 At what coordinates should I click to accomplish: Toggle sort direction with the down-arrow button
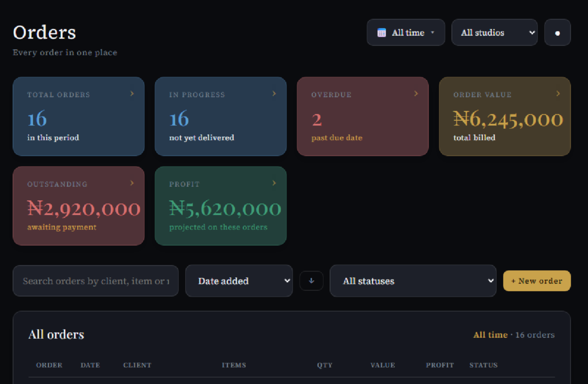(x=311, y=281)
